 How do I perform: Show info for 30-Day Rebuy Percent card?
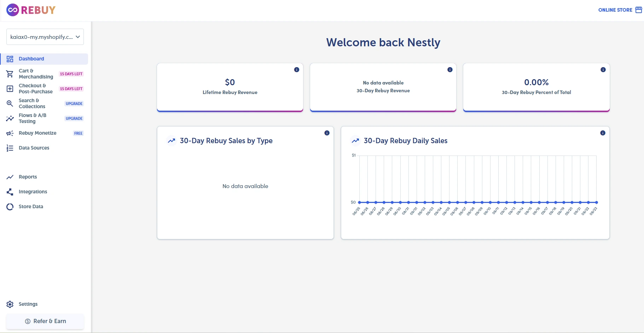603,70
